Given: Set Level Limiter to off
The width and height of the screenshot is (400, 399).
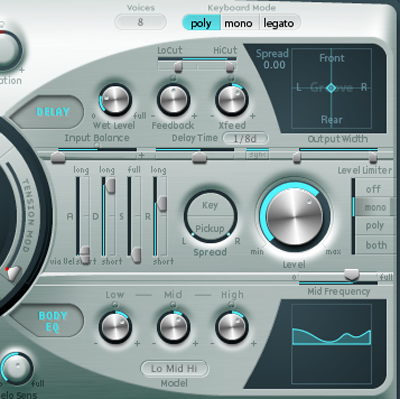Looking at the screenshot, I should (373, 189).
